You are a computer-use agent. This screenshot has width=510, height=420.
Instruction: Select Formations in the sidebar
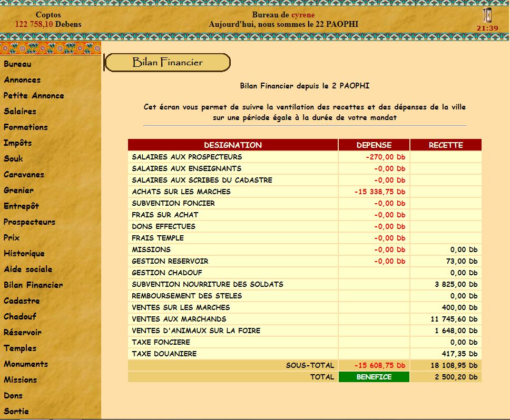pyautogui.click(x=26, y=127)
